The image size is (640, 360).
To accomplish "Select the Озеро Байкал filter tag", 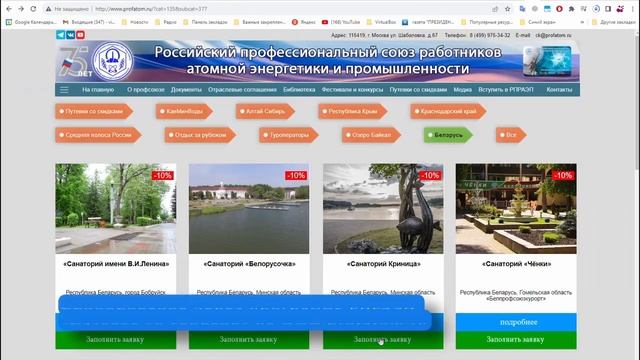I will [371, 135].
